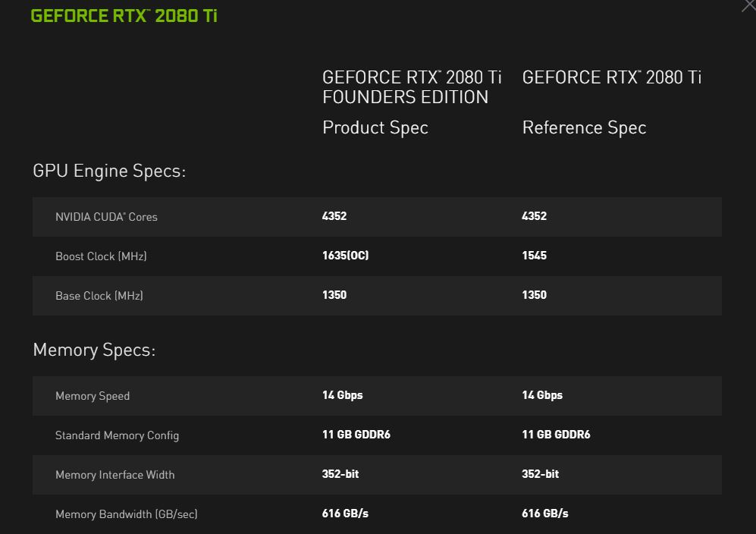Close the specs overlay with the X
The width and height of the screenshot is (756, 534).
748,6
